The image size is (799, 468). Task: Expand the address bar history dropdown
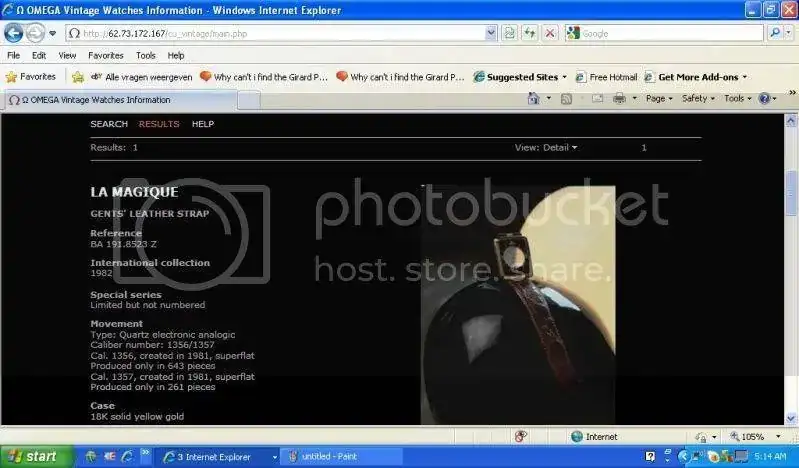coord(491,34)
